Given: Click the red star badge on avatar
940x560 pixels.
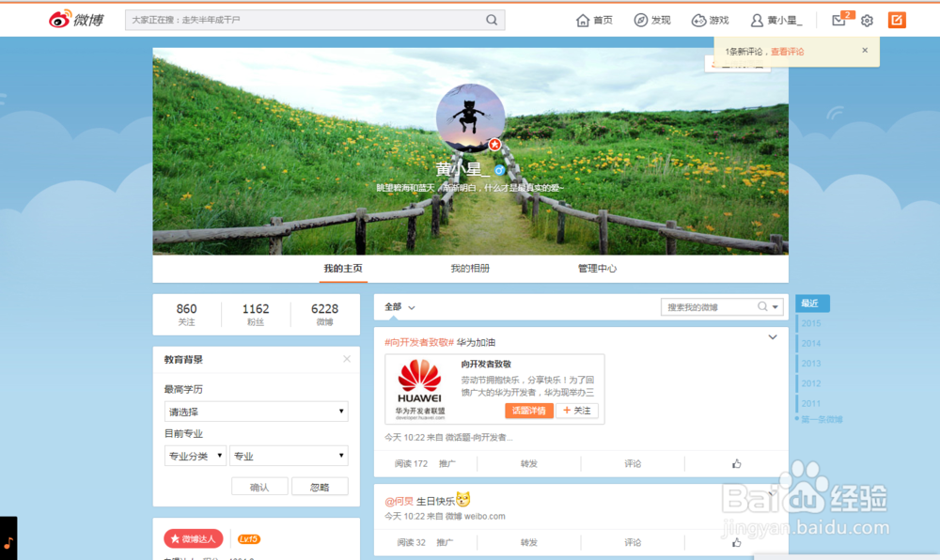Looking at the screenshot, I should tap(494, 145).
